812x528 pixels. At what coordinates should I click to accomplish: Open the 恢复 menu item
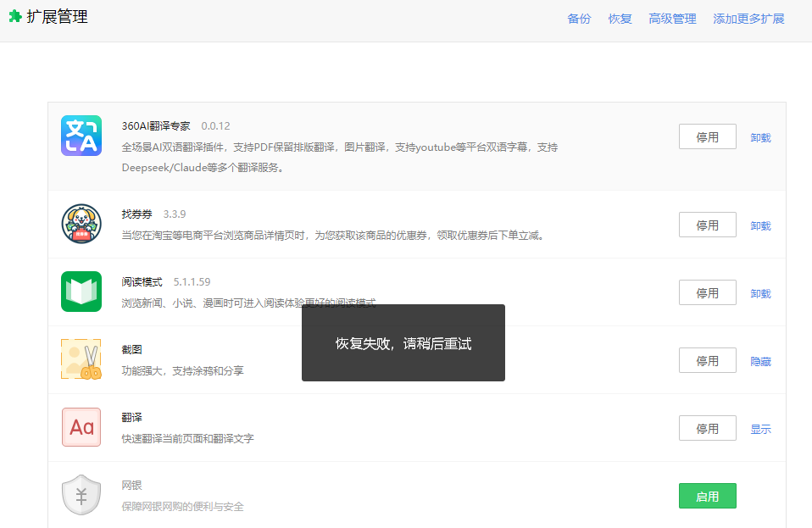click(620, 19)
